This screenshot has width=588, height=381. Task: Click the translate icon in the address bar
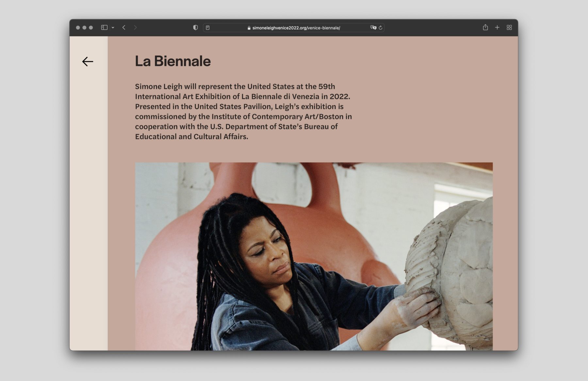coord(373,28)
